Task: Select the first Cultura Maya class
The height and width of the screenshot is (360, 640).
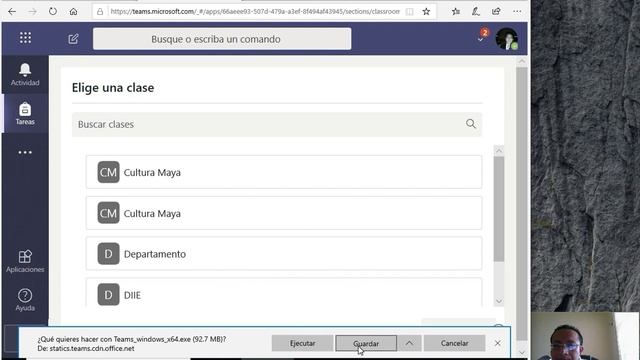Action: click(x=284, y=172)
